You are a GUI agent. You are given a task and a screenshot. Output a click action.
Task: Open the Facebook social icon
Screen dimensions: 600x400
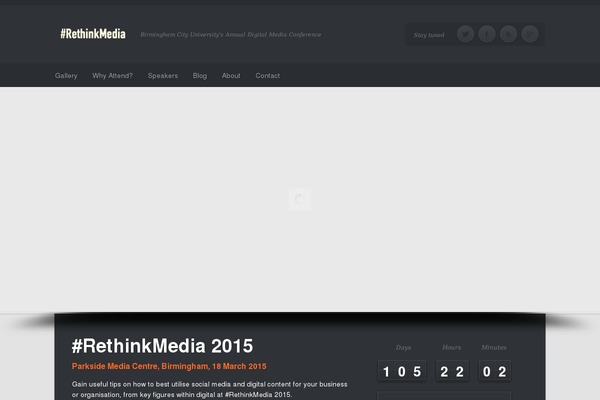pos(487,34)
